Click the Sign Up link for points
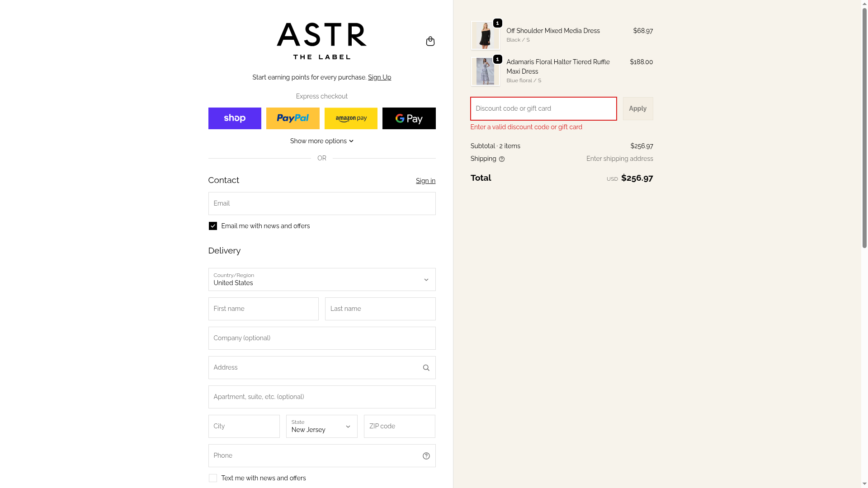This screenshot has height=488, width=868. coord(379,77)
